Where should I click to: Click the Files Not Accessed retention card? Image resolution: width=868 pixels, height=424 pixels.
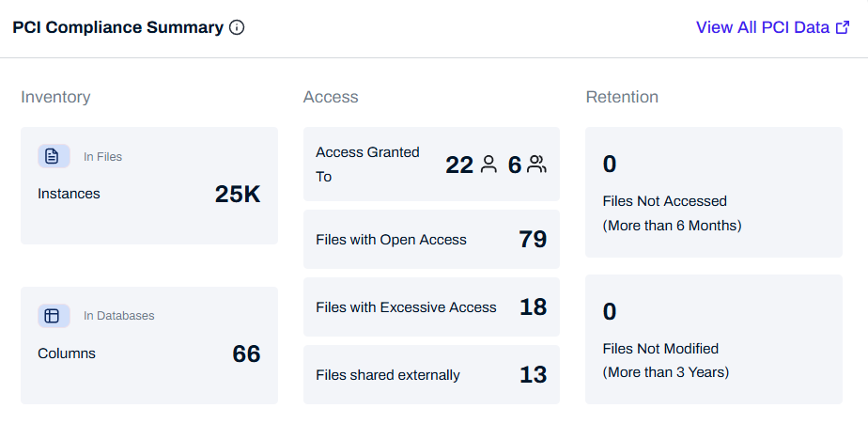(713, 193)
